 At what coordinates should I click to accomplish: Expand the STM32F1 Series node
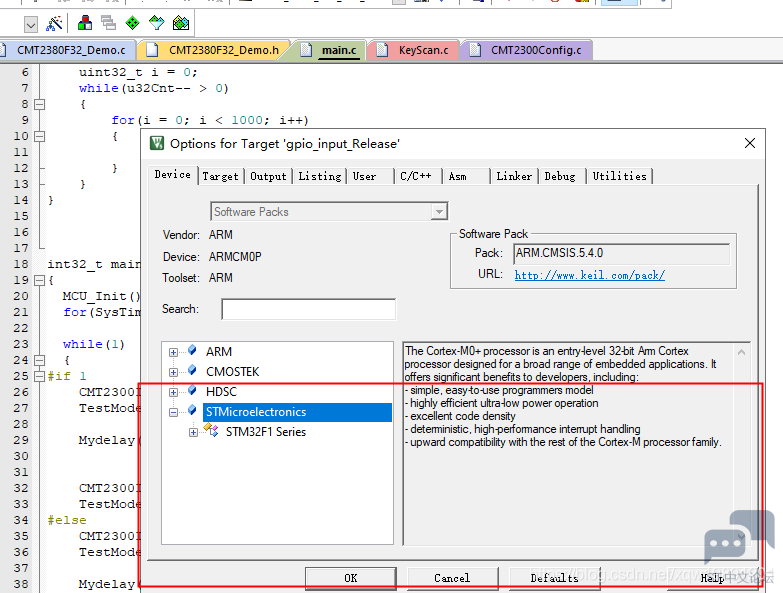tap(193, 432)
